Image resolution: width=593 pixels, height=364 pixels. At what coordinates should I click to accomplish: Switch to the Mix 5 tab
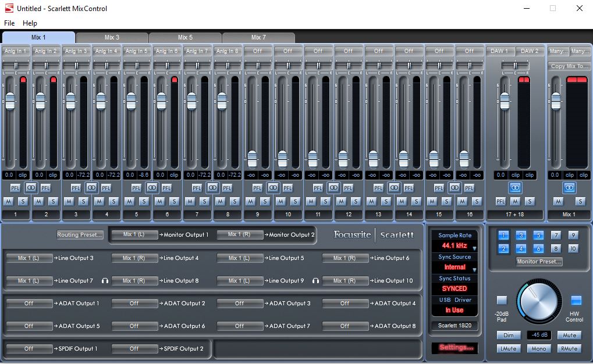tap(185, 37)
